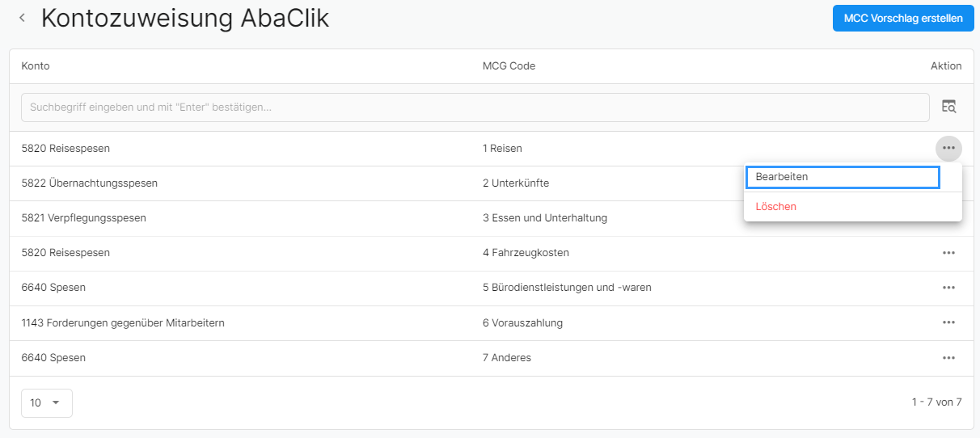Open three-dot menu for 7 Anderes row

948,357
